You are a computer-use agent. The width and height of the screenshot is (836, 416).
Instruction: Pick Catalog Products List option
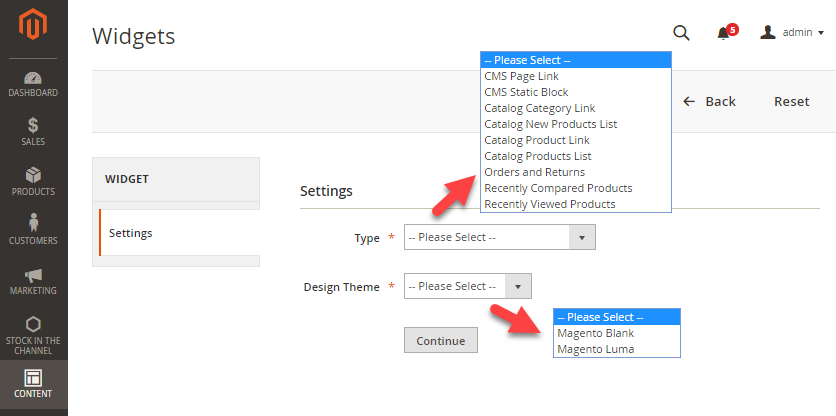tap(537, 156)
